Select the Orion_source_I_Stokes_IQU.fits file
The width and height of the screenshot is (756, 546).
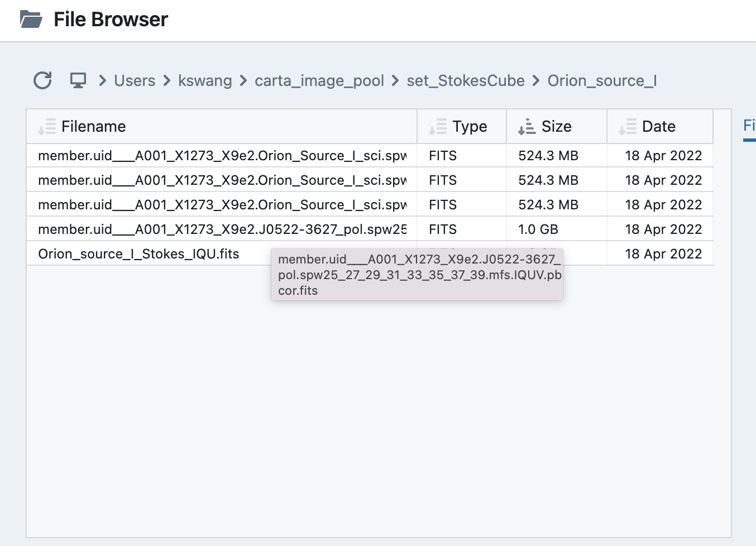(x=138, y=253)
